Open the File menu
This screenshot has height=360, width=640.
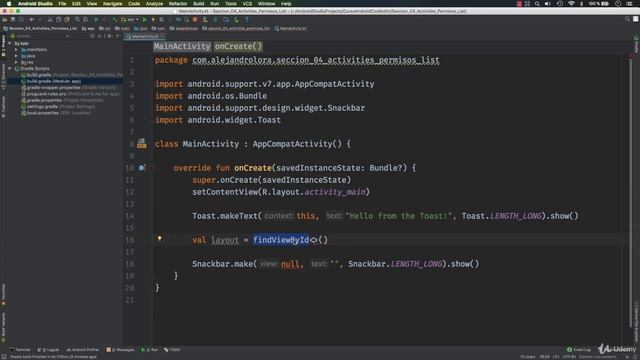(62, 3)
